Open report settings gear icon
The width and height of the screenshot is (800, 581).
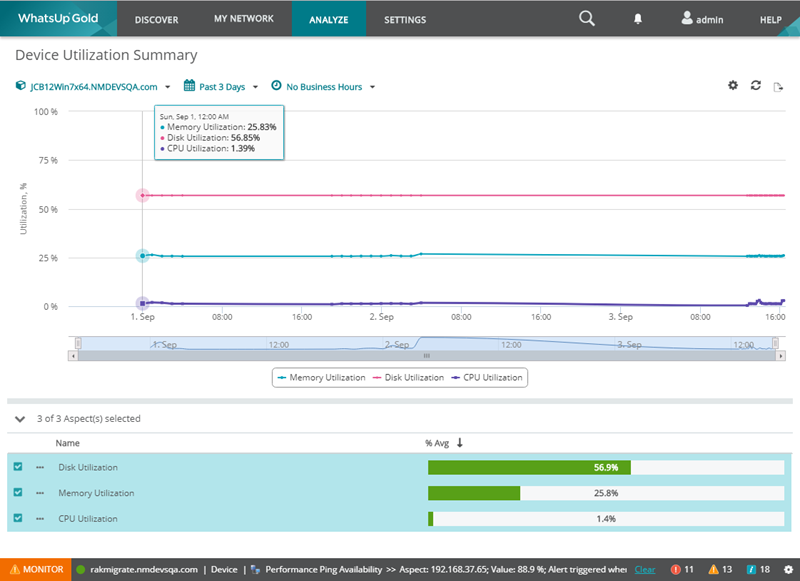[x=732, y=86]
